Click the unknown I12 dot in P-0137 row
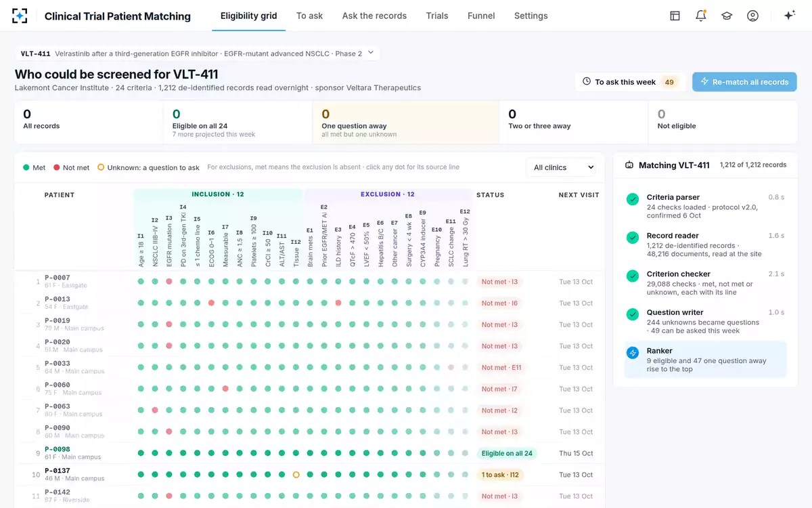 tap(296, 475)
